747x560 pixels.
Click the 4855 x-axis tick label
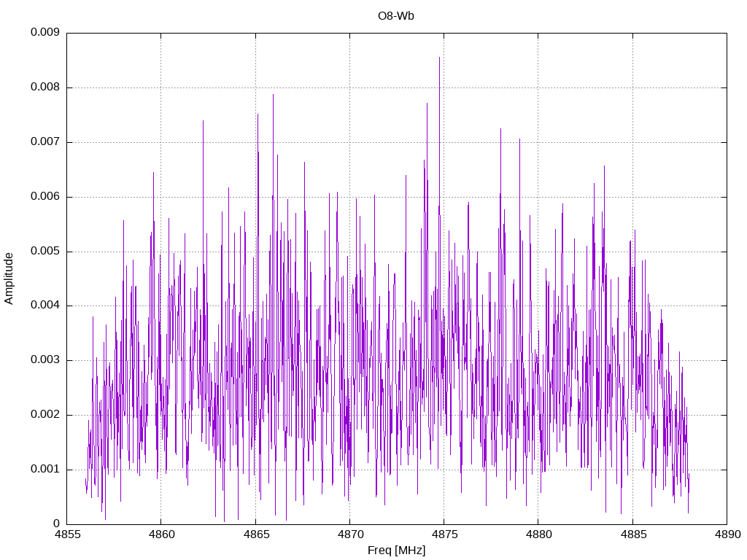(x=66, y=534)
